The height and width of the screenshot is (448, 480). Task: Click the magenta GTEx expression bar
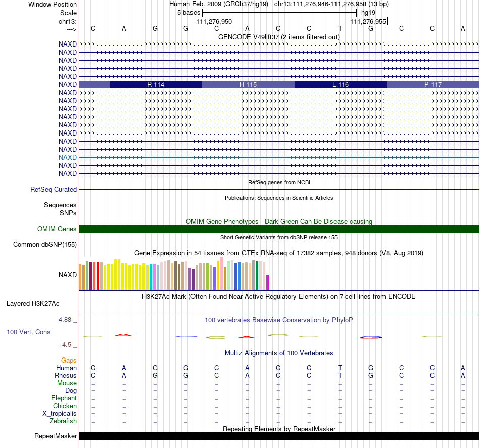[268, 282]
